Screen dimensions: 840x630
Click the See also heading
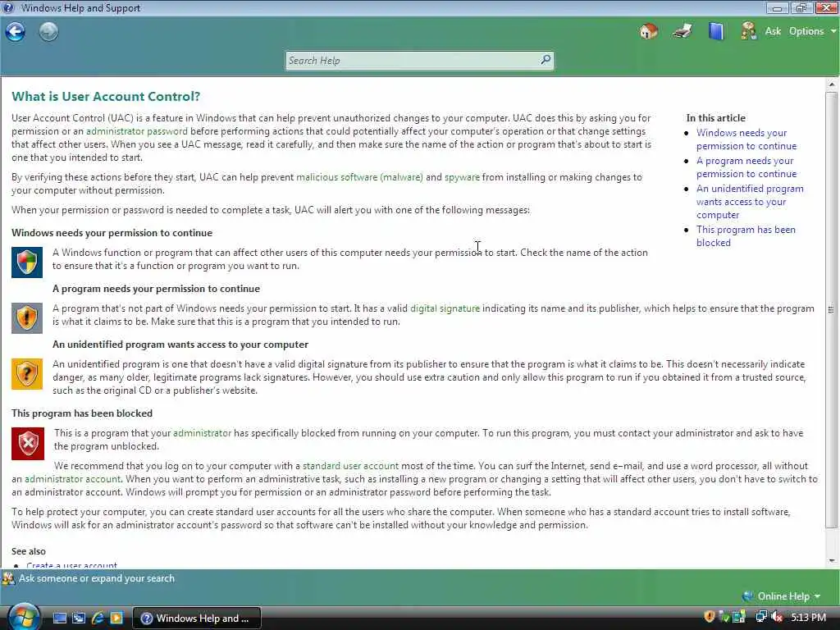(x=29, y=551)
